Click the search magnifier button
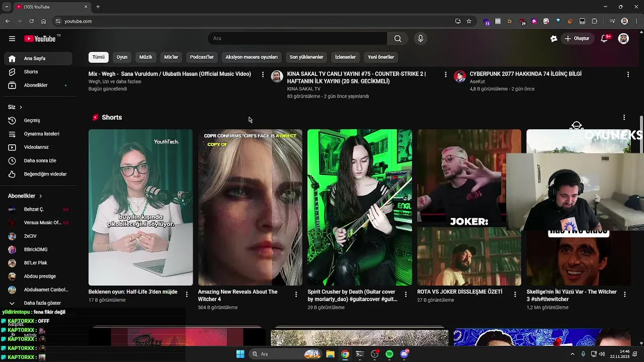The image size is (644, 362). pos(397,39)
